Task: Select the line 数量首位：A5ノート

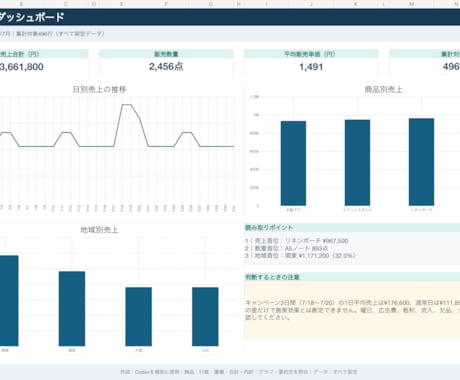Action: tap(287, 248)
